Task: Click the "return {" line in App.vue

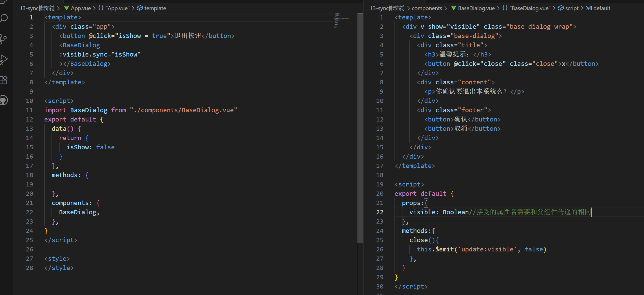Action: tap(74, 138)
